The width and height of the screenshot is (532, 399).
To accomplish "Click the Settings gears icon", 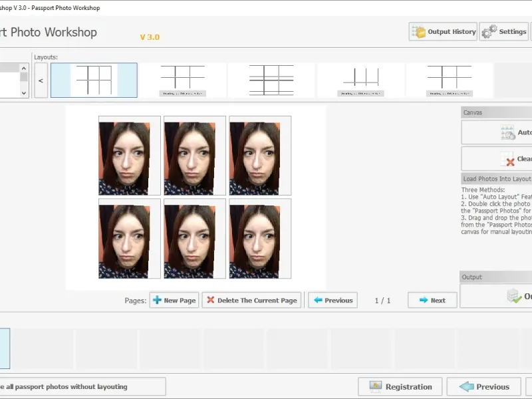I will [489, 32].
